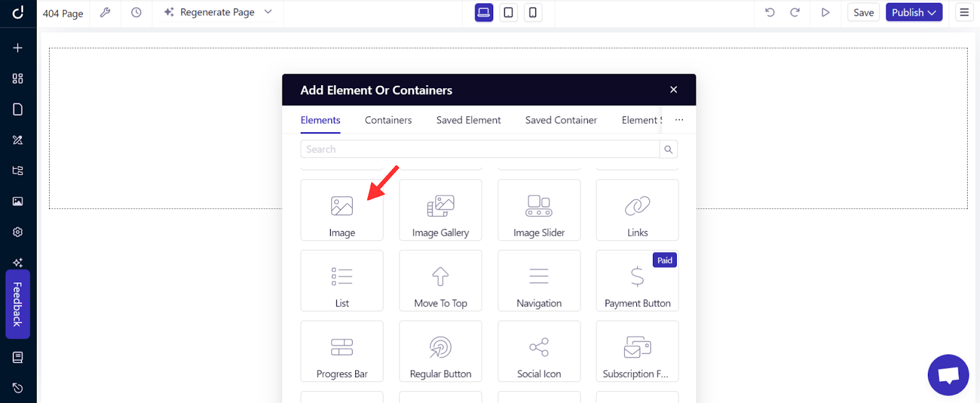The height and width of the screenshot is (403, 980).
Task: Preview the page with the play icon
Action: [826, 12]
